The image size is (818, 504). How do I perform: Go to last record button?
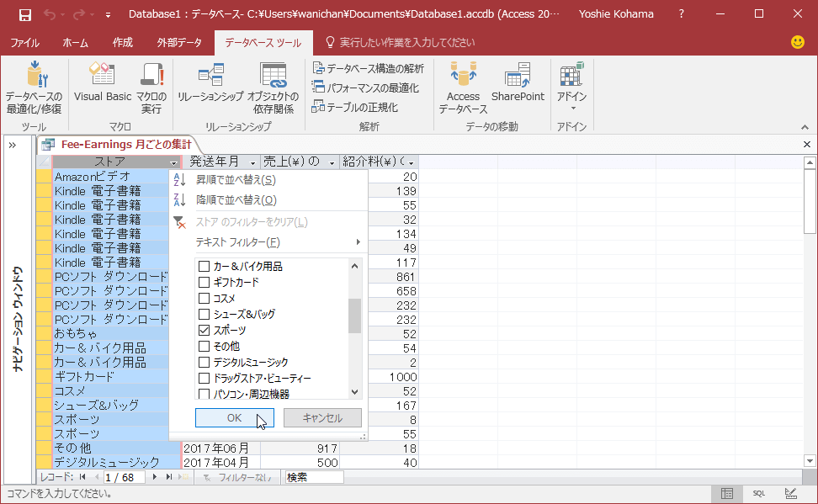click(169, 477)
